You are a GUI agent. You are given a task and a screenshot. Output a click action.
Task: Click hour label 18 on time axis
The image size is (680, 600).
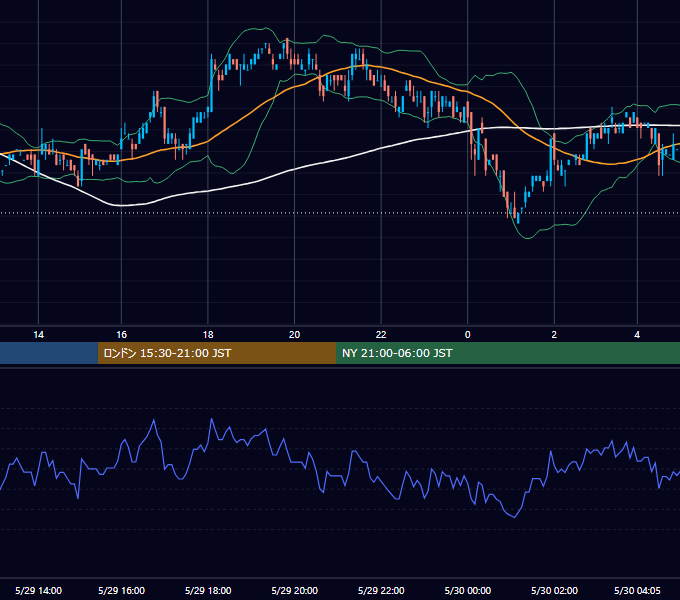click(208, 335)
